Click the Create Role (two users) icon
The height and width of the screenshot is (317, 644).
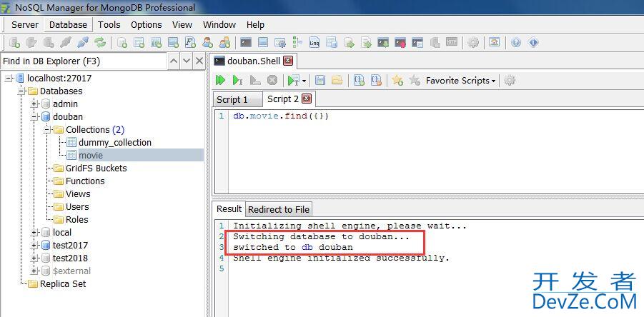point(224,42)
